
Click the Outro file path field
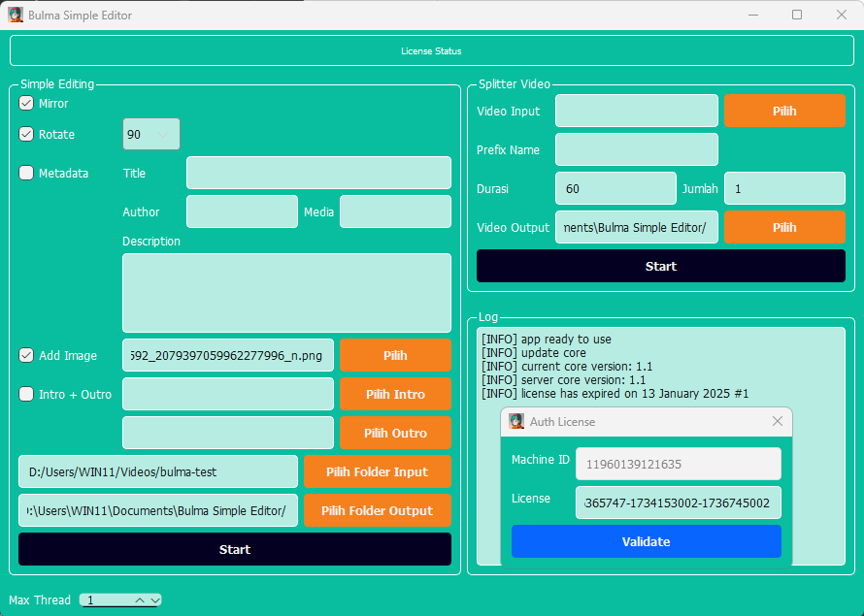tap(228, 433)
